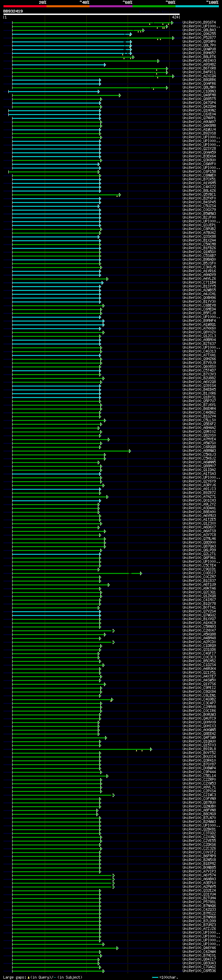Click the alignment bar for UniRef100_B9S6T4

pyautogui.click(x=93, y=23)
